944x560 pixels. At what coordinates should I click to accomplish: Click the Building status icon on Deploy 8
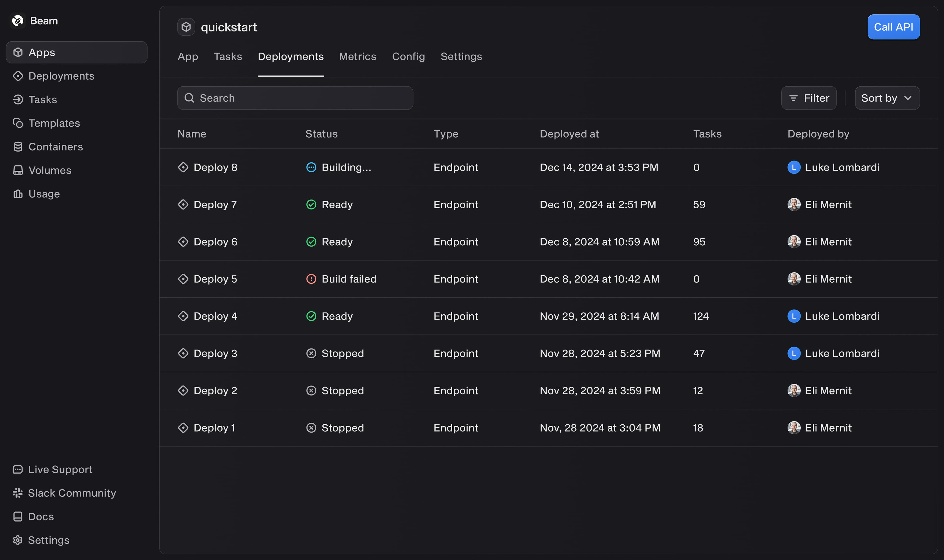pyautogui.click(x=311, y=167)
